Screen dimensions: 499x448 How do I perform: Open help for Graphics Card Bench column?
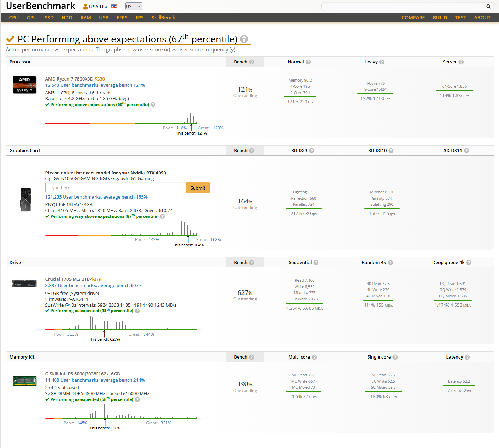click(x=252, y=151)
